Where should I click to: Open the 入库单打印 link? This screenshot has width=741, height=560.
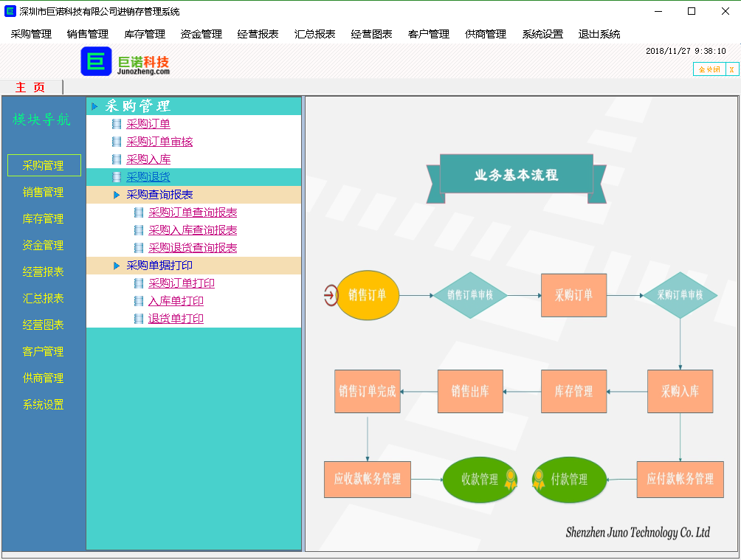[176, 300]
